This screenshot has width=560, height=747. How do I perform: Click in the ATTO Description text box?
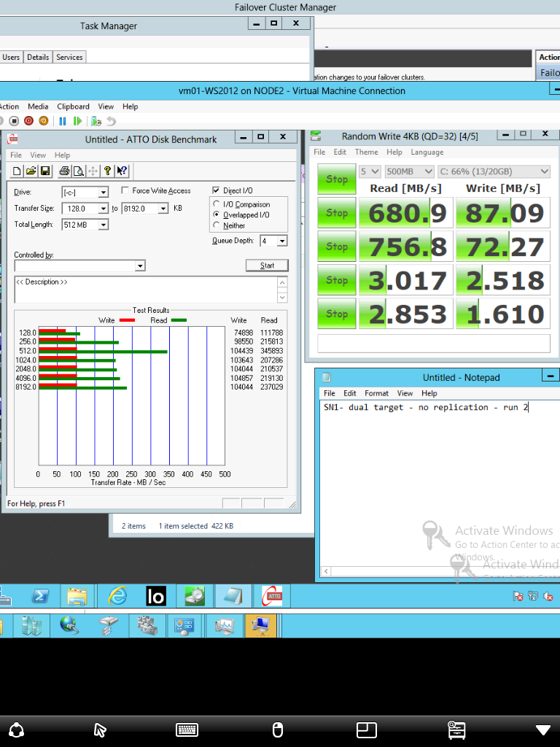[146, 290]
